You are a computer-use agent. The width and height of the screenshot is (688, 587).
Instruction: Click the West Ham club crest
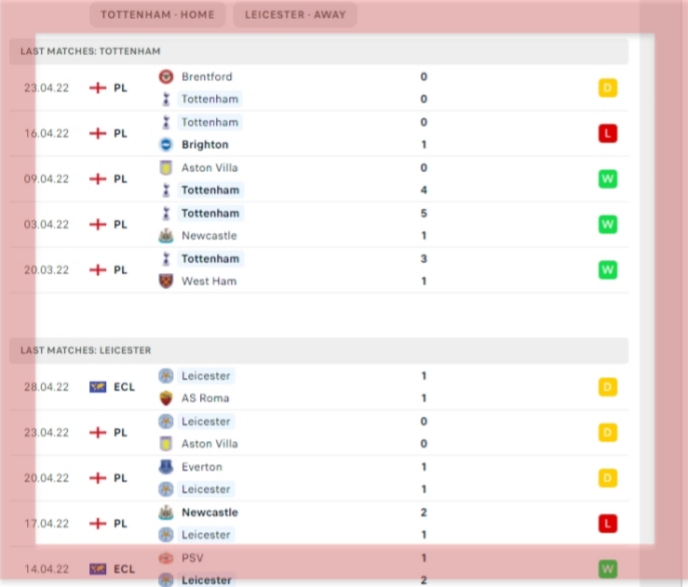tap(166, 281)
